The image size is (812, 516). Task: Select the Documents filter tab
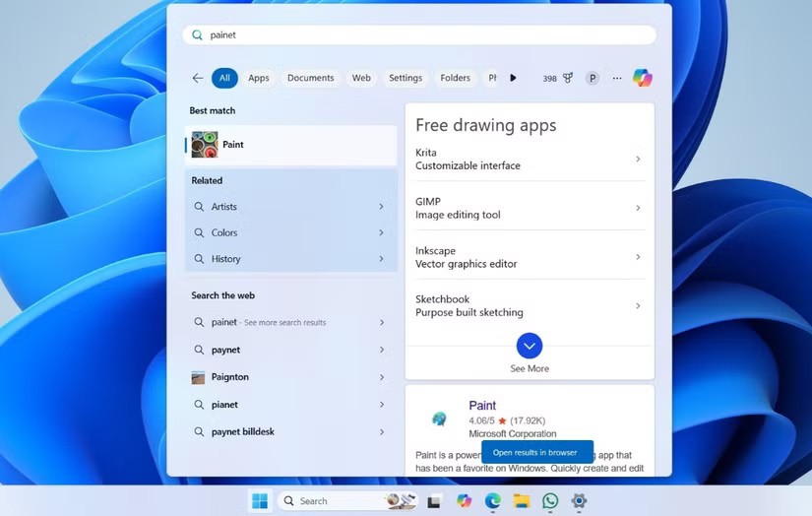point(310,78)
